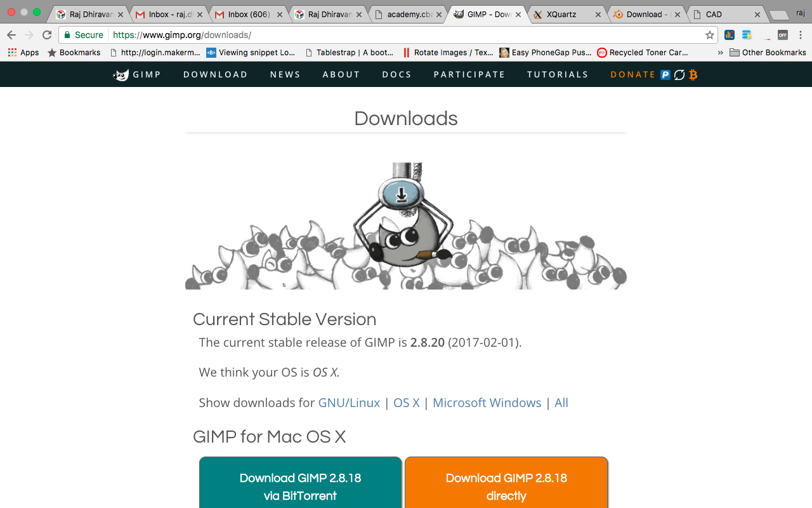The width and height of the screenshot is (812, 508).
Task: Open the ABOUT nav item
Action: 341,75
